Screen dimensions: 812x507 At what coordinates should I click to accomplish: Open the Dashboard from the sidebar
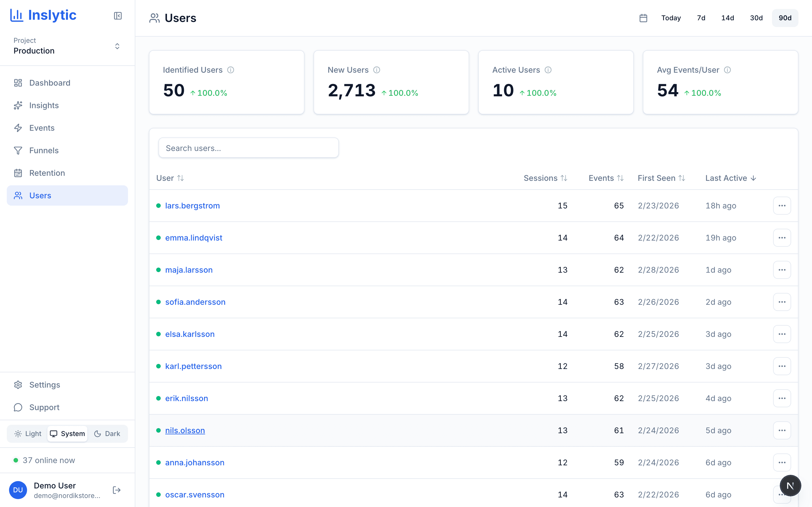(x=49, y=83)
